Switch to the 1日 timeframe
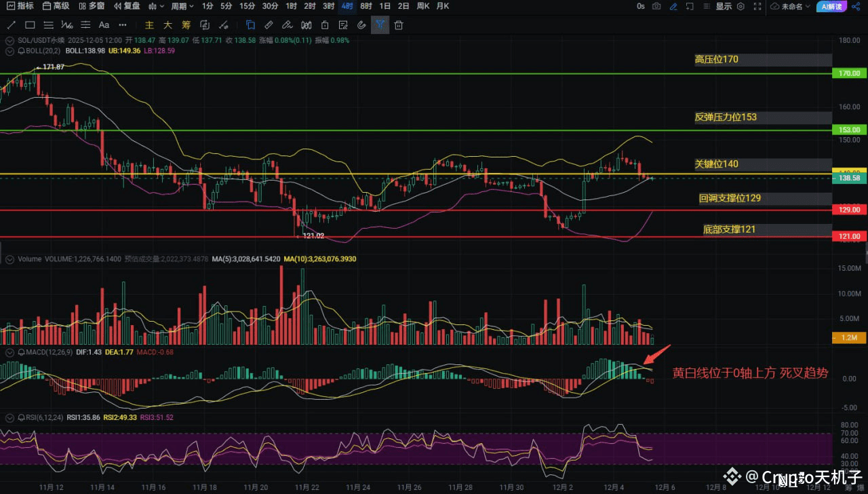 [x=384, y=6]
